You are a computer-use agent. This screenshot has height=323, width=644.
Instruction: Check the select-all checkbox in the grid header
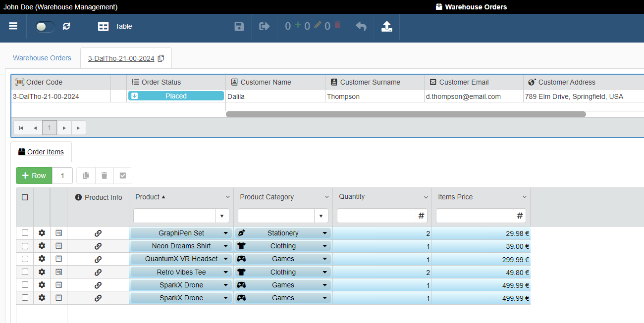pyautogui.click(x=25, y=197)
